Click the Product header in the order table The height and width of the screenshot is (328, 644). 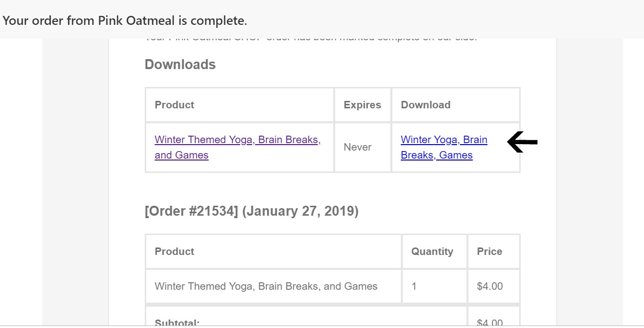pos(175,251)
